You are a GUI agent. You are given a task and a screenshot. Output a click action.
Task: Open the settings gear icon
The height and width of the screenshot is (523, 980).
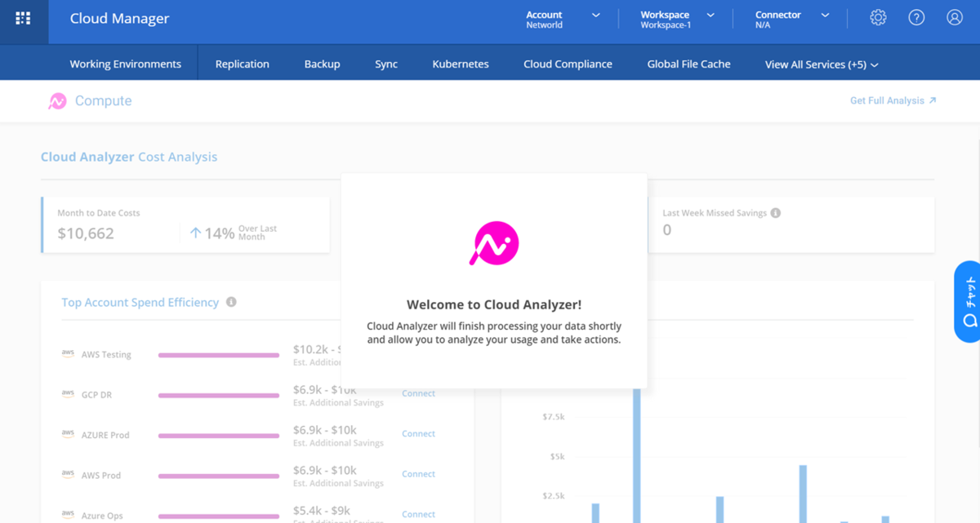click(x=878, y=17)
